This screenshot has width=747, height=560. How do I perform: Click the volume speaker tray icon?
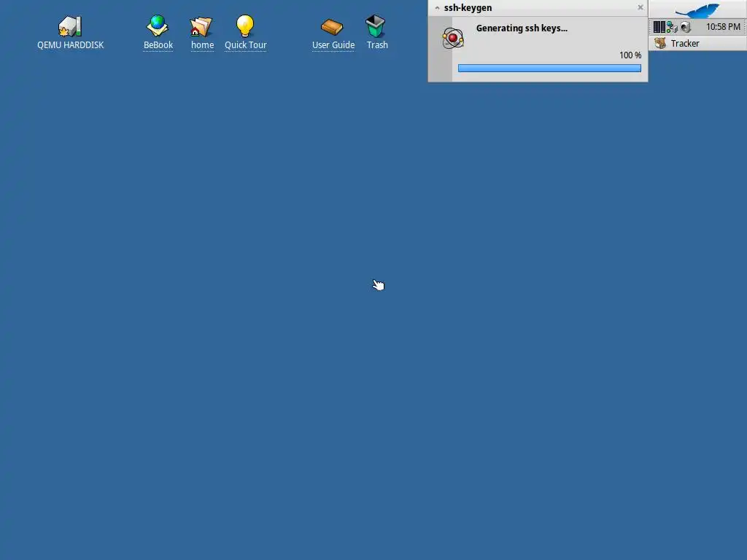[x=686, y=27]
